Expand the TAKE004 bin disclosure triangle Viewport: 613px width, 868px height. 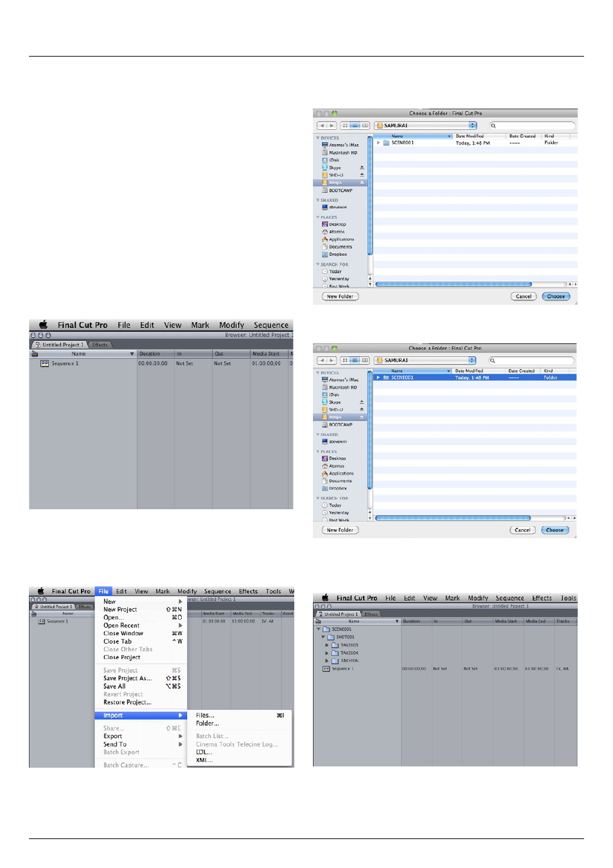click(x=327, y=653)
